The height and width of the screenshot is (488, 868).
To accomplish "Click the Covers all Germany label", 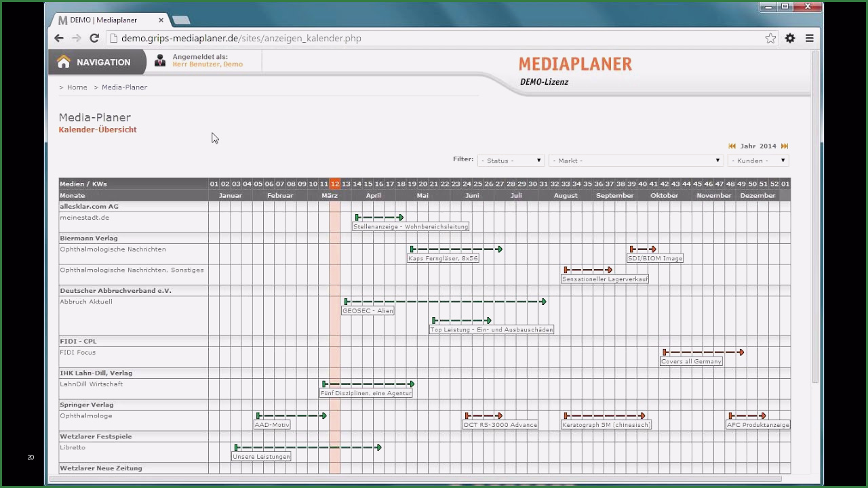I will pyautogui.click(x=691, y=362).
